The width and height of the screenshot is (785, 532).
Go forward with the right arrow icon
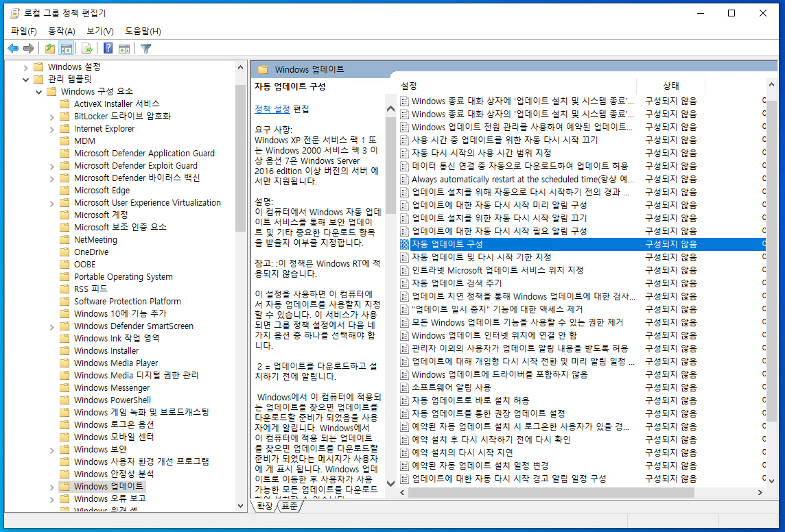pyautogui.click(x=29, y=49)
